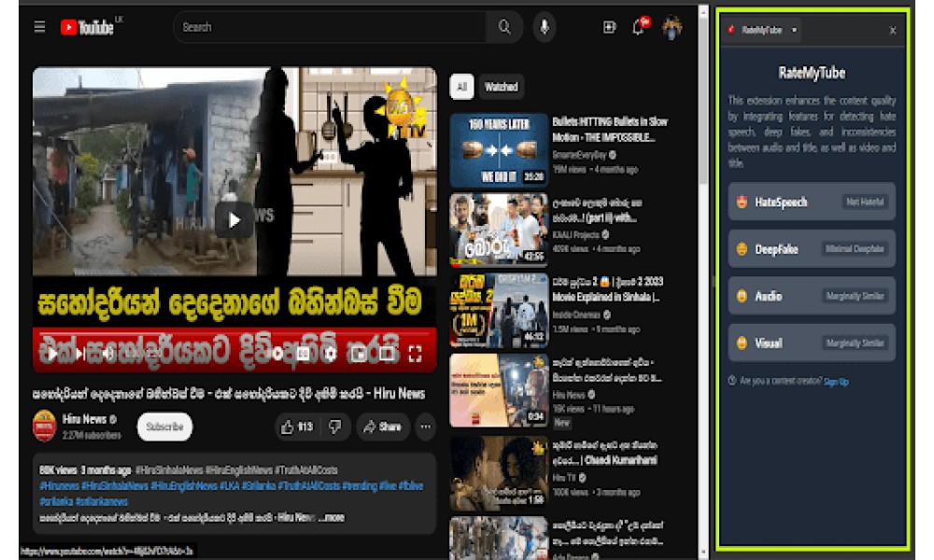This screenshot has width=934, height=560.
Task: Click the HateSpeech emoji icon
Action: [742, 202]
